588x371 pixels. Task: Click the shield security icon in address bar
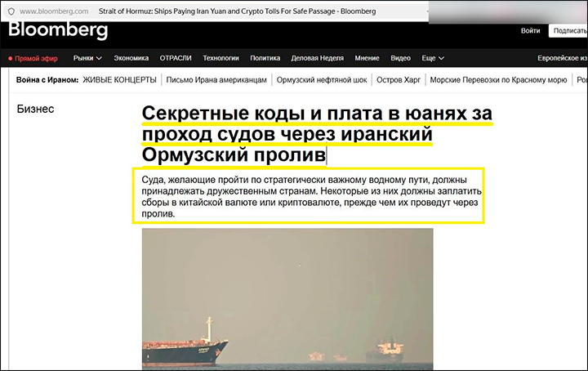[9, 12]
